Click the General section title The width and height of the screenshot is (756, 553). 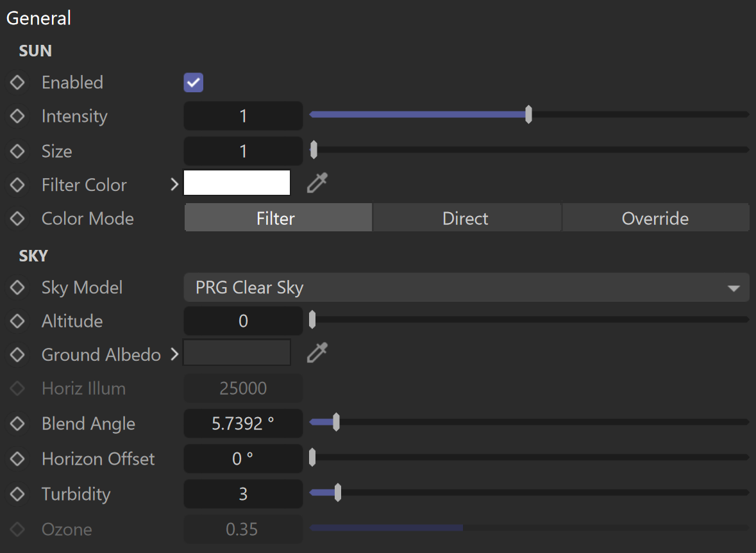38,19
